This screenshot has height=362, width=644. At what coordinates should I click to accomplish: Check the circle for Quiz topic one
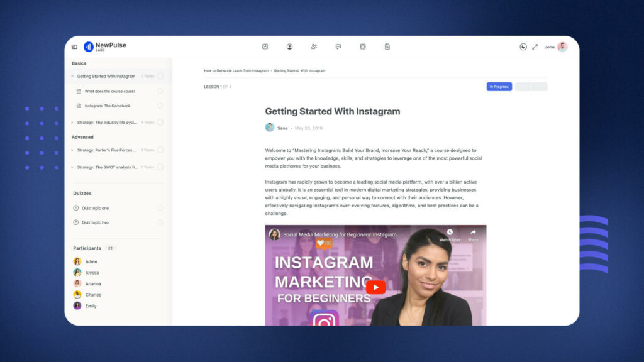[160, 208]
